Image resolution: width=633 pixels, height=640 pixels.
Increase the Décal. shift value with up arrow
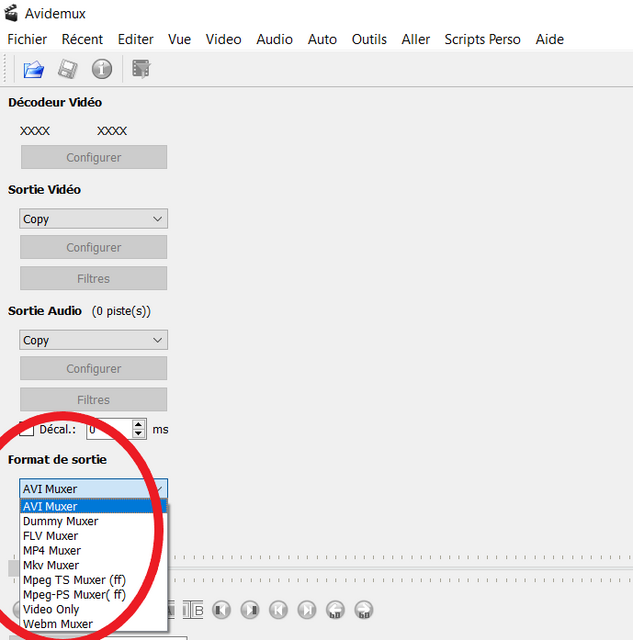coord(138,424)
